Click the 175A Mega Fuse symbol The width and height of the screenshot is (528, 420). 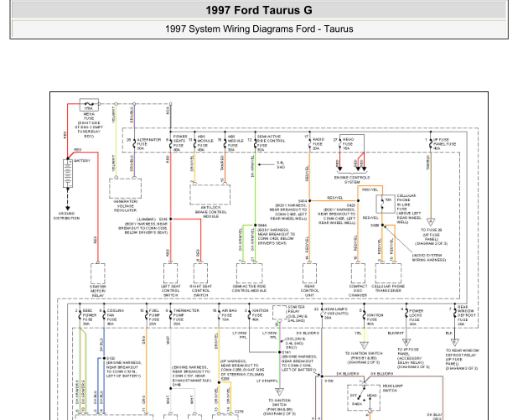(x=89, y=105)
